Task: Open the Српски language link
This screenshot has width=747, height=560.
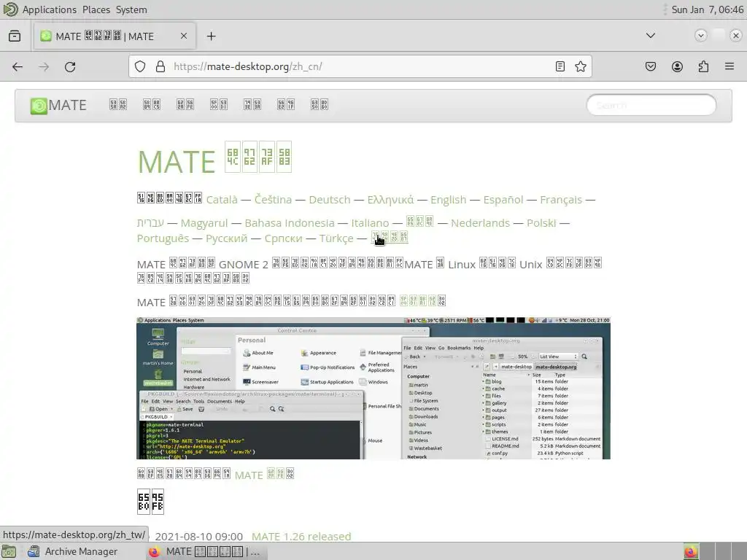Action: pos(284,238)
